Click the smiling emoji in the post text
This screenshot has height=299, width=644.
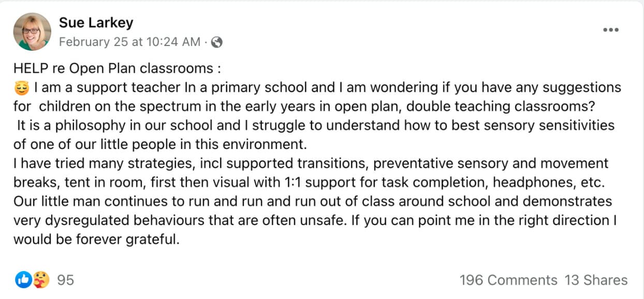point(22,87)
